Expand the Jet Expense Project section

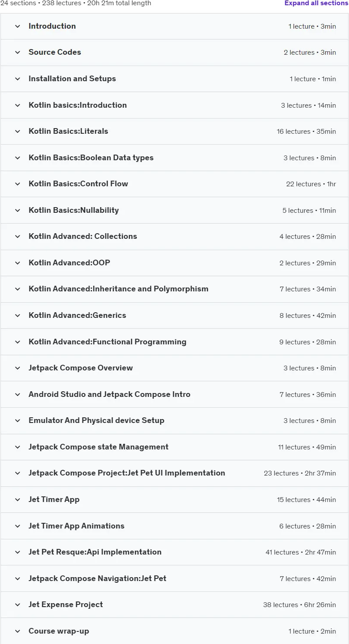click(x=174, y=604)
